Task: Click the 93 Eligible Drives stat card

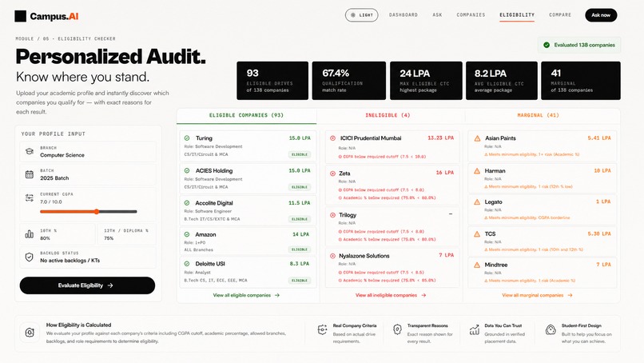Action: [x=272, y=81]
